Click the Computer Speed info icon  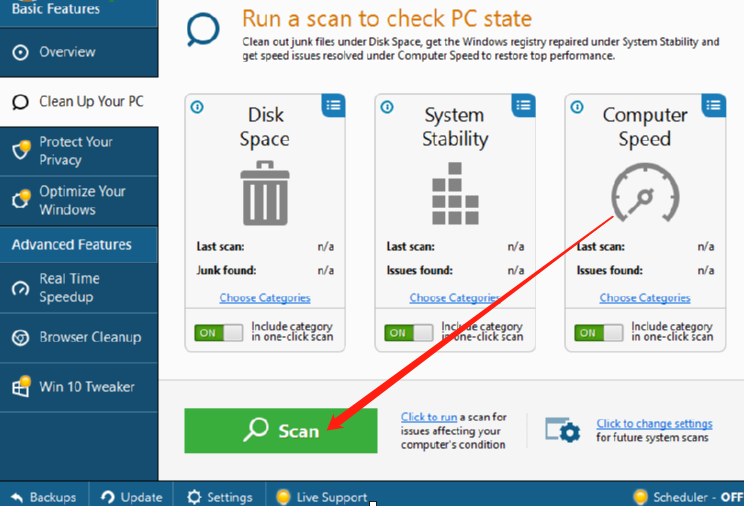coord(577,107)
